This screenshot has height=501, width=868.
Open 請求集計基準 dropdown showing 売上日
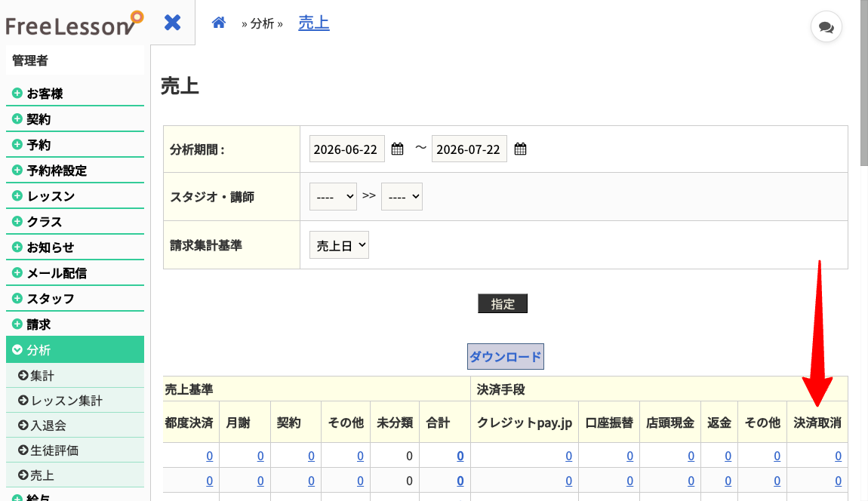340,245
